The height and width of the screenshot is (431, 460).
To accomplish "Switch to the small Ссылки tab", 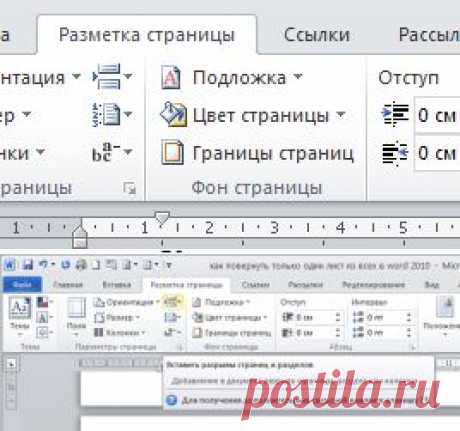I will pyautogui.click(x=255, y=285).
